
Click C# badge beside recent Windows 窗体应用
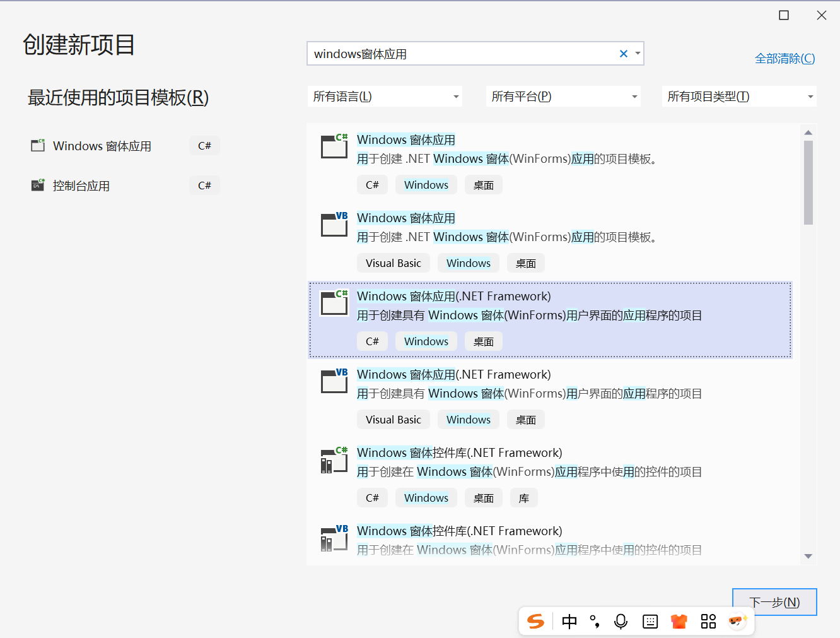(x=204, y=146)
